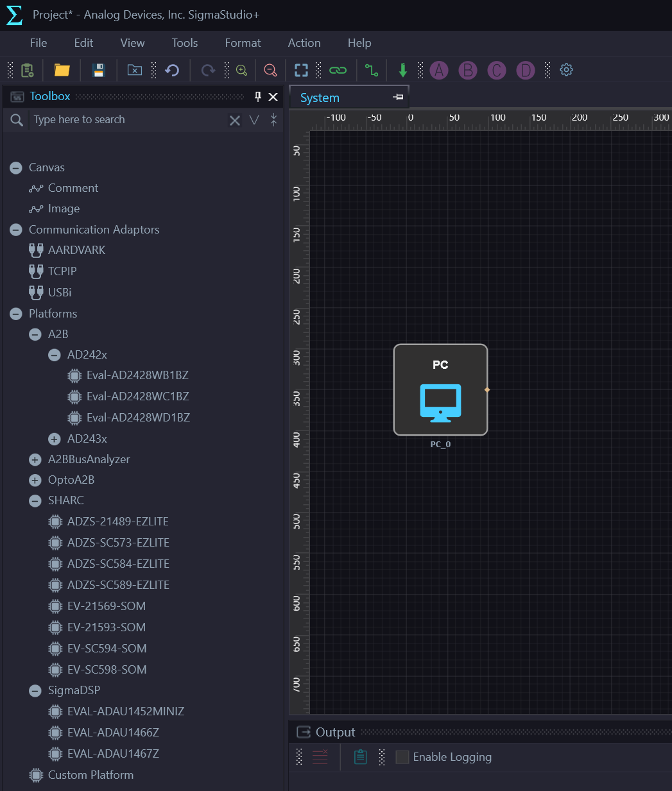This screenshot has height=791, width=672.
Task: Enable Logging checkbox
Action: (x=402, y=757)
